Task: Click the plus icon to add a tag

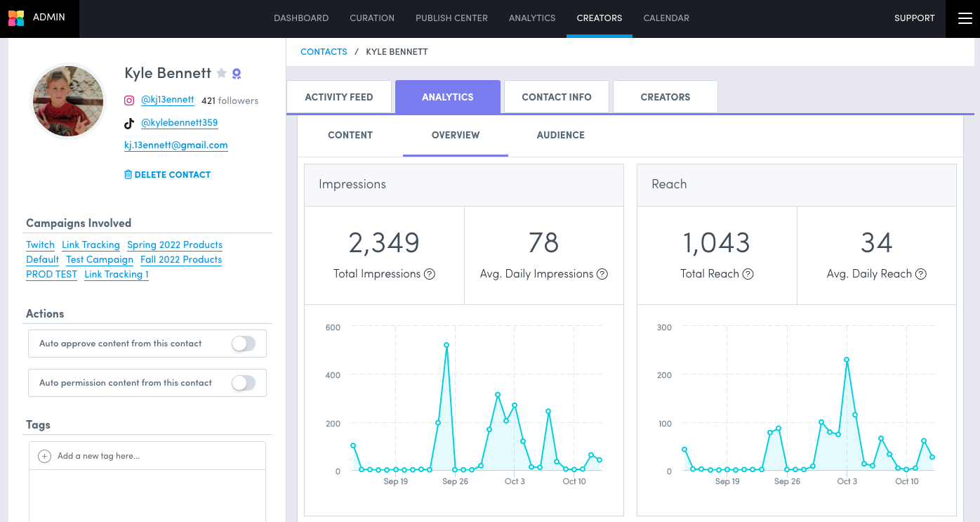Action: coord(44,455)
